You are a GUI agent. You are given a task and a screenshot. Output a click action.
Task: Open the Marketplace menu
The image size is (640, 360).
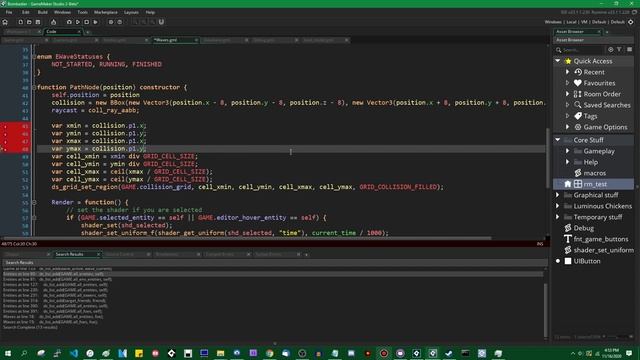coord(106,12)
